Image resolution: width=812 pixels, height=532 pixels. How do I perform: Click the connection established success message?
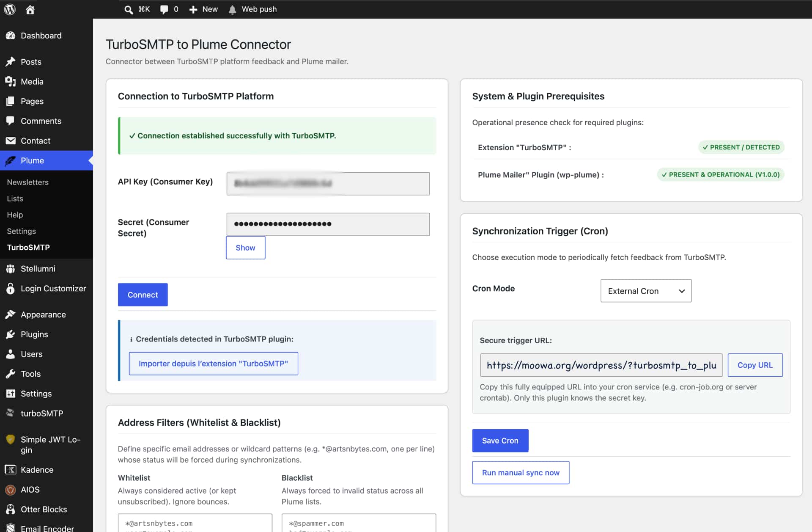[277, 136]
